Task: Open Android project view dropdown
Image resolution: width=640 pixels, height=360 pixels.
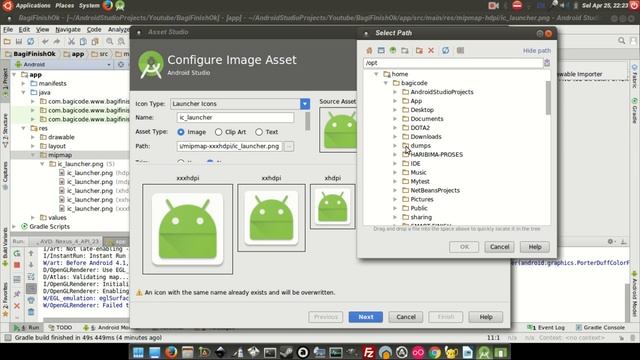Action: (109, 64)
